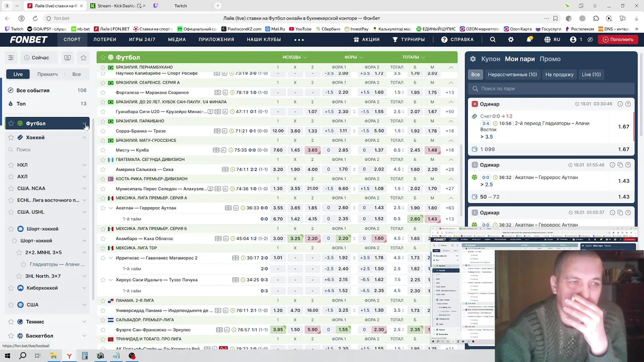Image resolution: width=644 pixels, height=362 pixels.
Task: Expand the НХЛ league
Action: pos(84,165)
